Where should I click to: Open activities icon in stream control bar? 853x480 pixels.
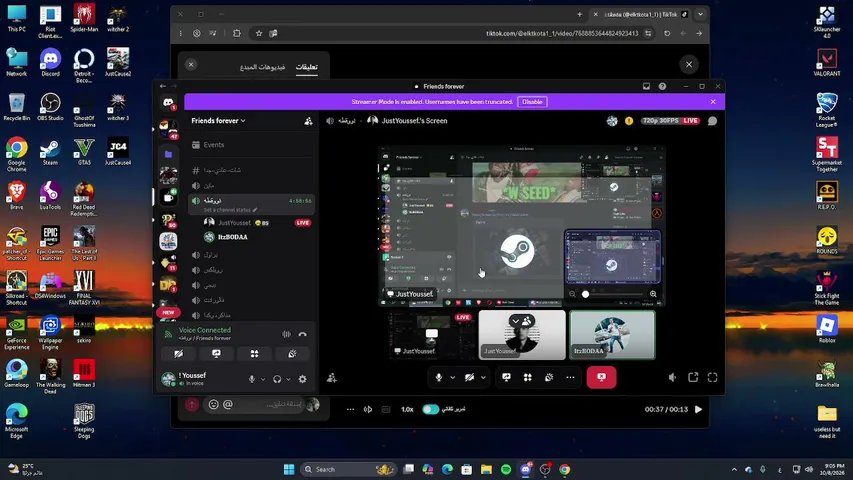pos(528,377)
